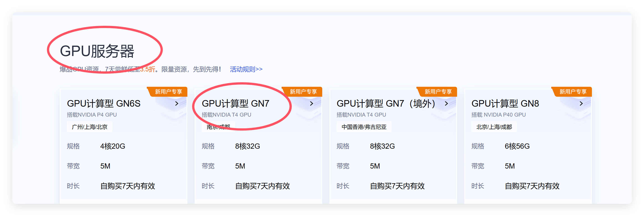Click the 6核56G spec value
The height and width of the screenshot is (216, 644).
coord(517,146)
